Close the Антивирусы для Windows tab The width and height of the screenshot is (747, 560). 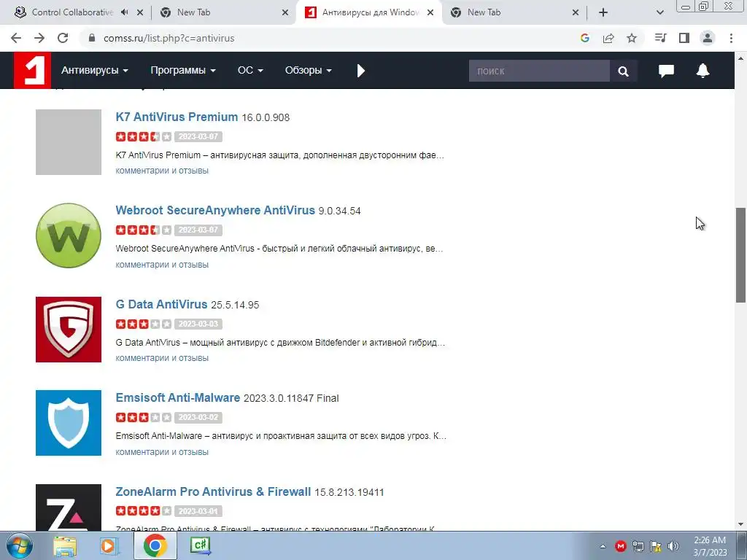pyautogui.click(x=430, y=12)
